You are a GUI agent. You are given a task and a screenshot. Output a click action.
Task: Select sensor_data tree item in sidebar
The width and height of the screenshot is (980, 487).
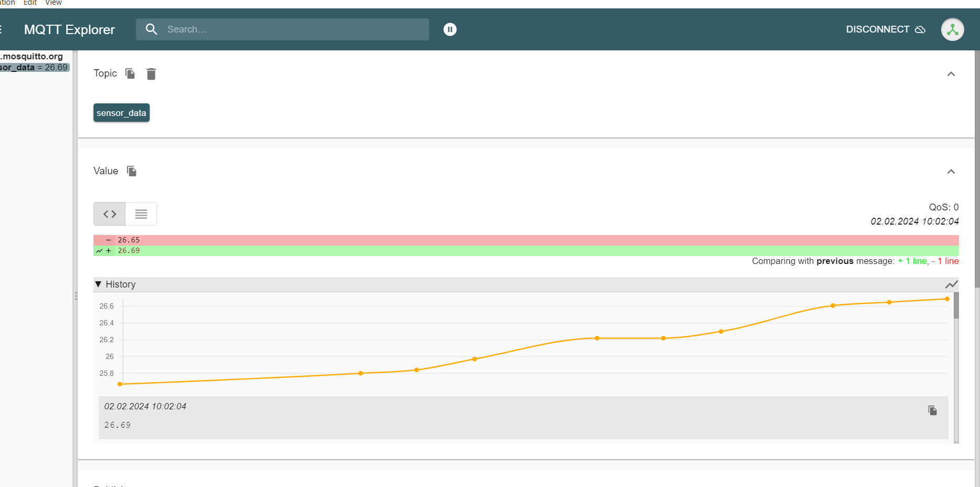point(35,68)
